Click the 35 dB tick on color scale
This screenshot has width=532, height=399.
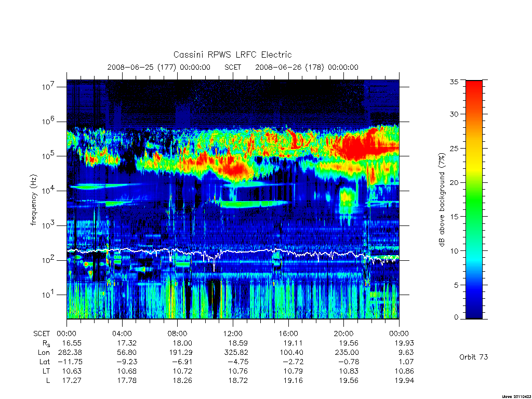454,82
